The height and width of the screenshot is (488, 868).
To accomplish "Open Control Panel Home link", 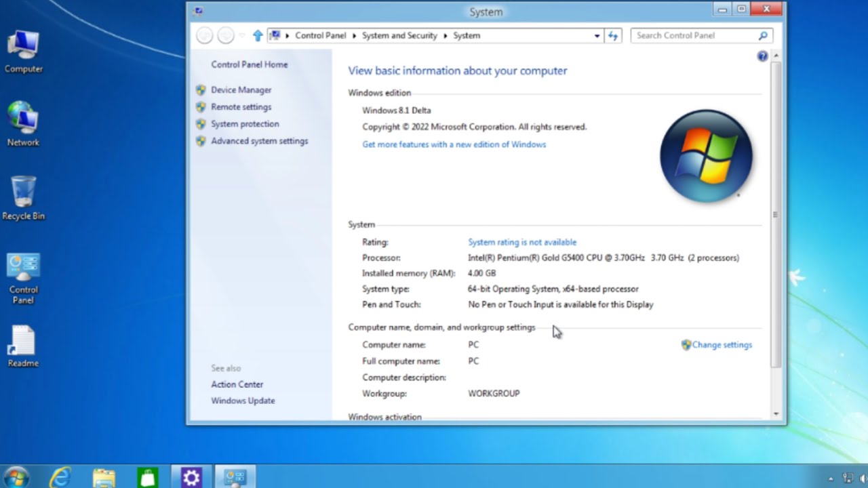I will pyautogui.click(x=249, y=64).
